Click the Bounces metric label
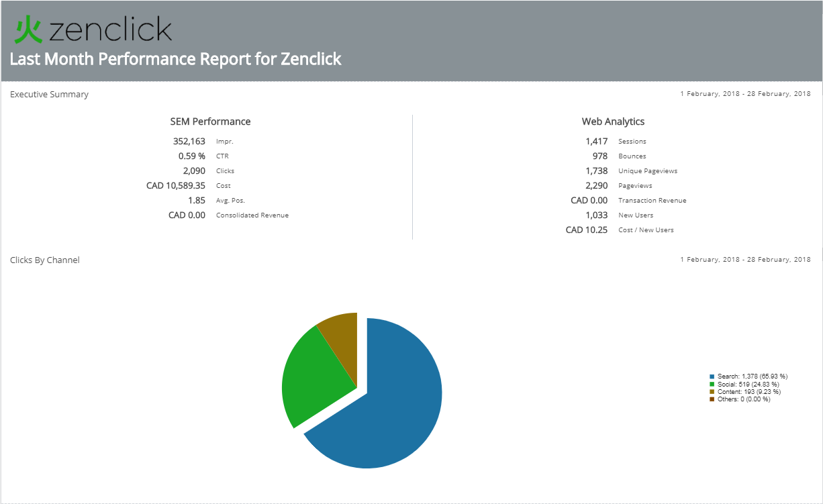The height and width of the screenshot is (504, 823). [x=632, y=156]
